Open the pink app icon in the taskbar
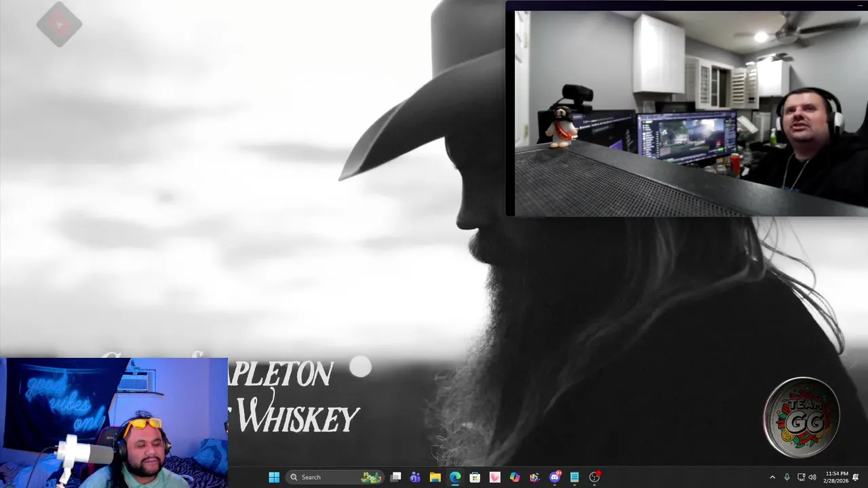Screen dimensions: 868x488 pyautogui.click(x=495, y=477)
